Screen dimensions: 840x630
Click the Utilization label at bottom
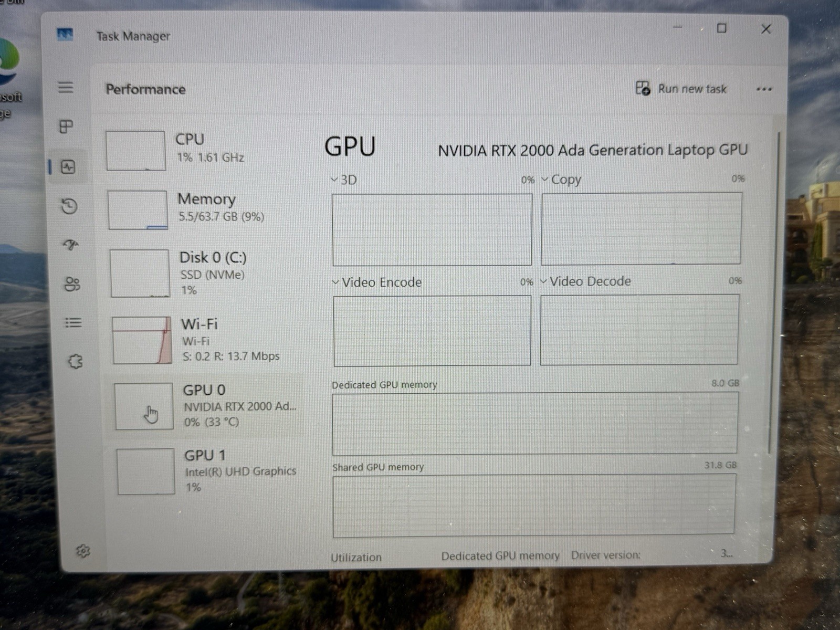[x=356, y=557]
